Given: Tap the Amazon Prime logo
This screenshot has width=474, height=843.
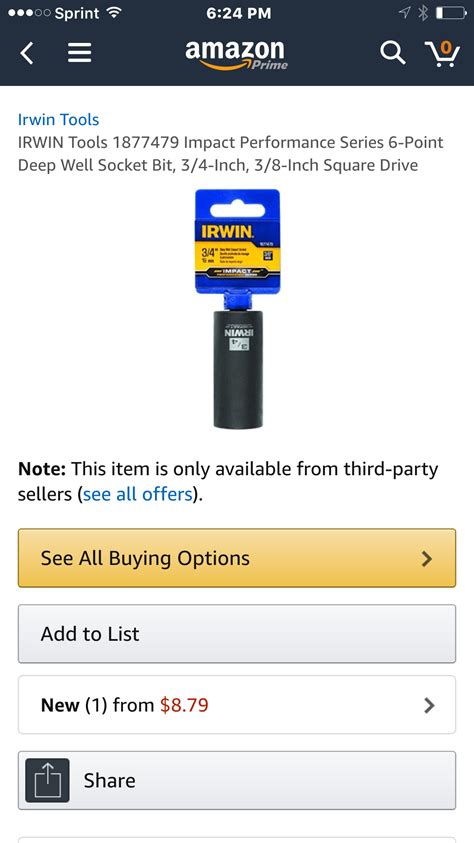Looking at the screenshot, I should click(236, 54).
